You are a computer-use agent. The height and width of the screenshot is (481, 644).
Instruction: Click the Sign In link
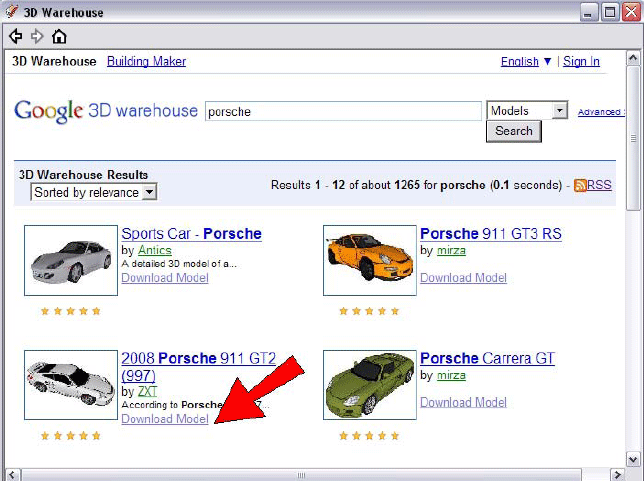[581, 61]
